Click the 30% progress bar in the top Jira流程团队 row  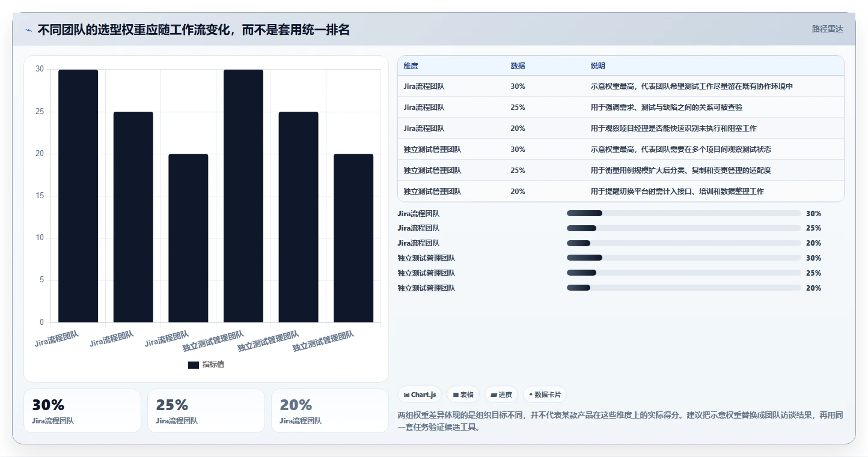[683, 213]
